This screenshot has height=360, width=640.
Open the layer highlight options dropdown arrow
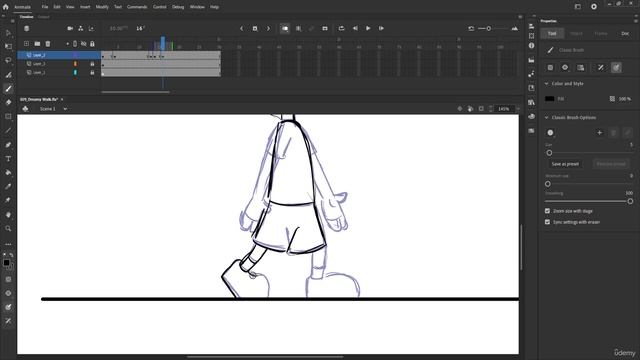(68, 44)
